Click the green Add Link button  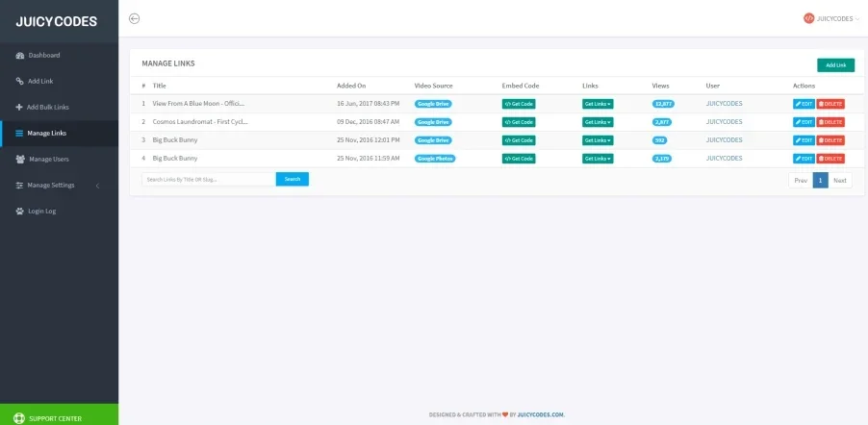click(835, 65)
